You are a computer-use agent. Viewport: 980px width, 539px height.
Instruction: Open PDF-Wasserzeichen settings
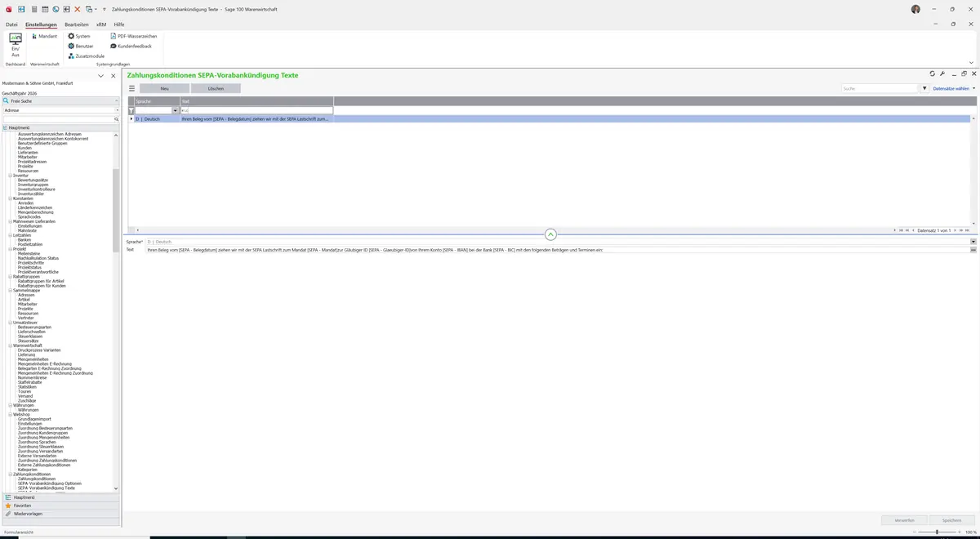coord(133,36)
